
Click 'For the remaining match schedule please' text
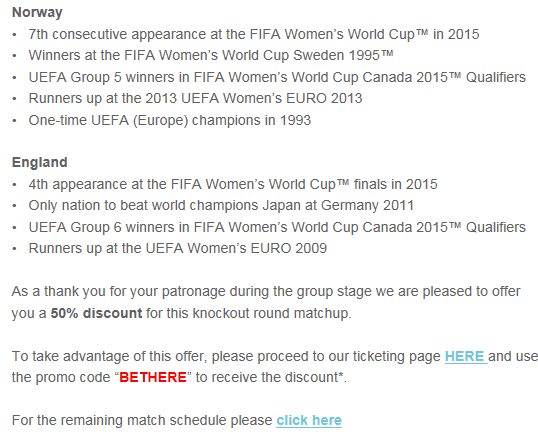coord(142,420)
